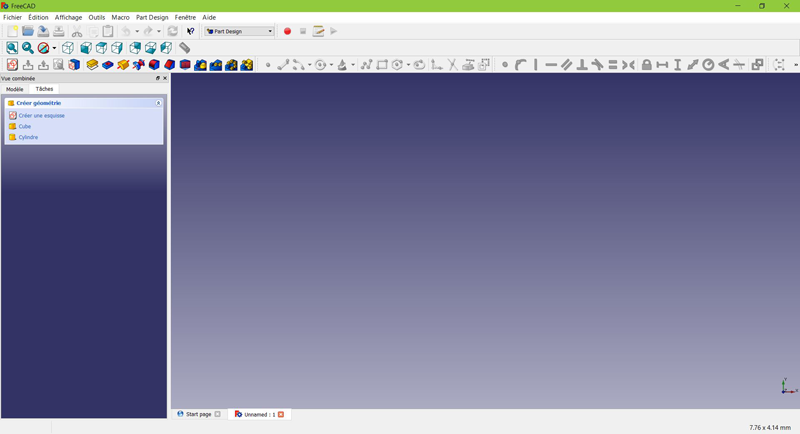Save the document with the save icon
Image resolution: width=800 pixels, height=434 pixels.
43,31
